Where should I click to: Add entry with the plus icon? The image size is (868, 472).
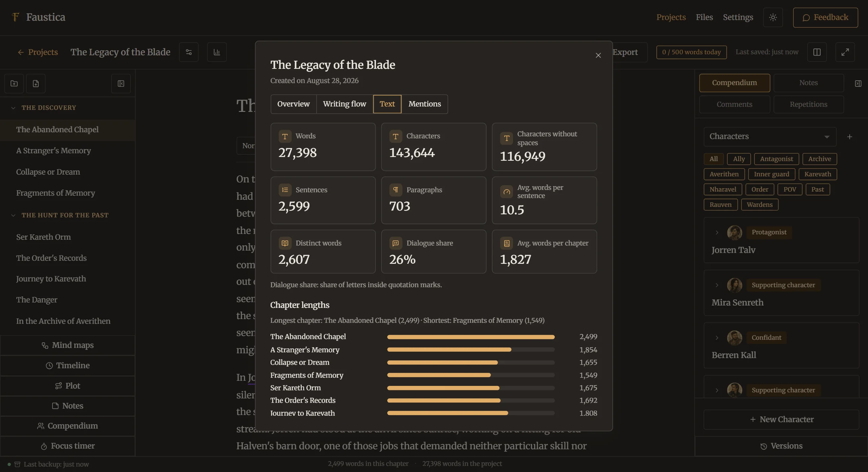850,137
